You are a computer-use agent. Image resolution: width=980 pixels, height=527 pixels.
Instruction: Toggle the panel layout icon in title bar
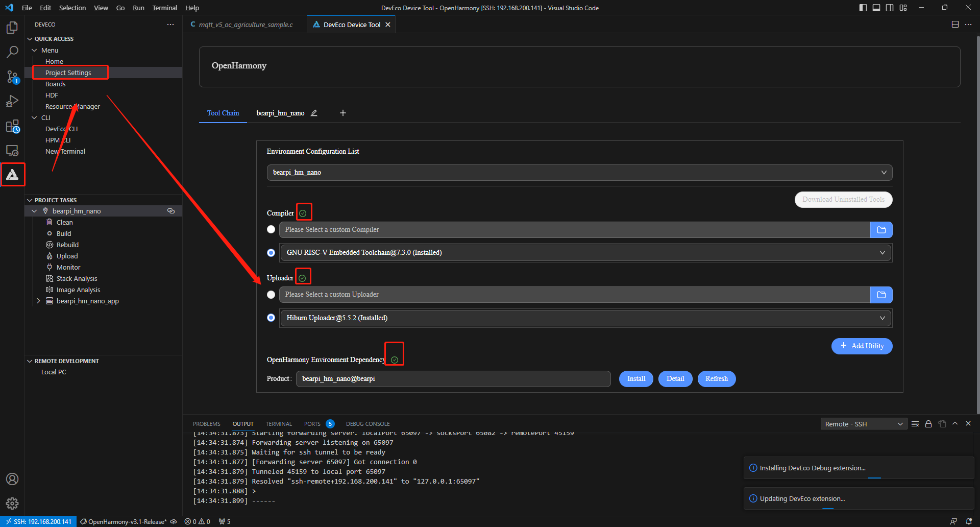pos(876,8)
